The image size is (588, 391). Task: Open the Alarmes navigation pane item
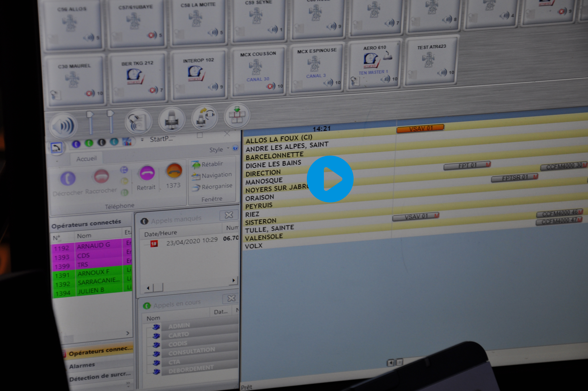coord(82,366)
